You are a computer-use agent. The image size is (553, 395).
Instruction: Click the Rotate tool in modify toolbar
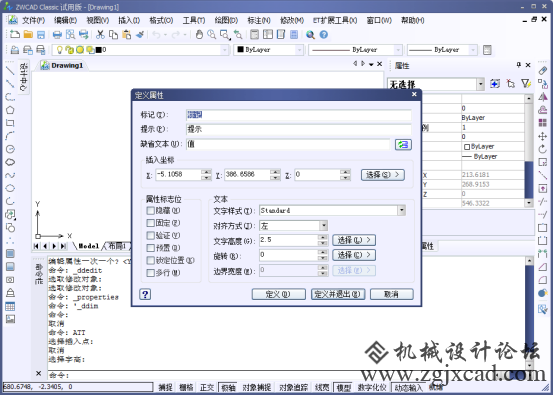point(543,149)
